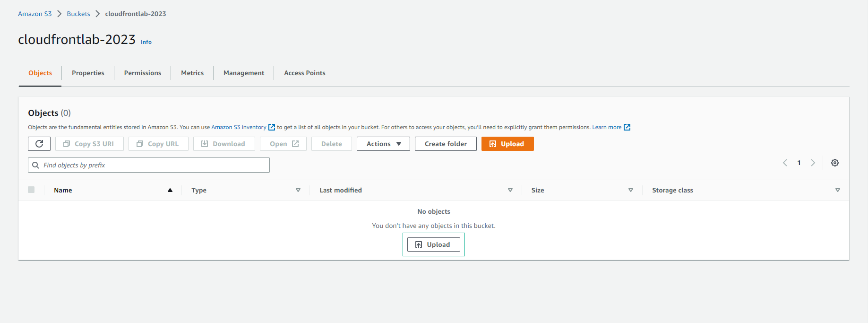
Task: Click the orange Upload button
Action: coord(507,144)
